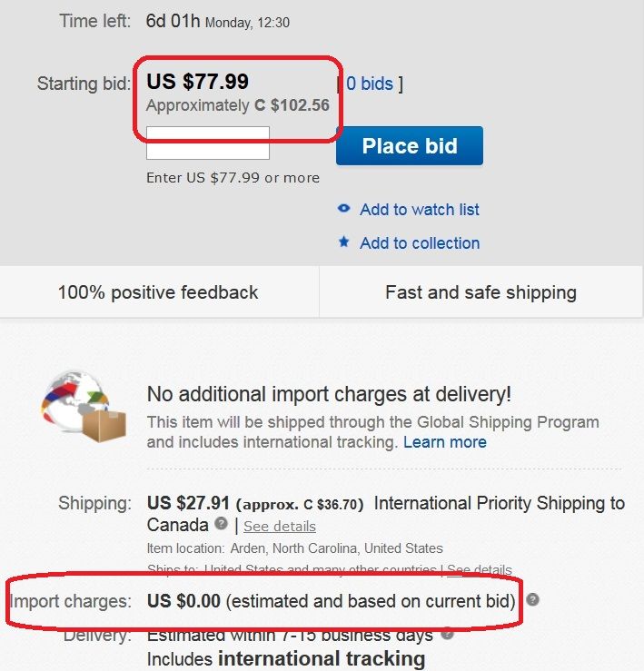644x671 pixels.
Task: Click the Add to collection text link
Action: click(x=420, y=243)
